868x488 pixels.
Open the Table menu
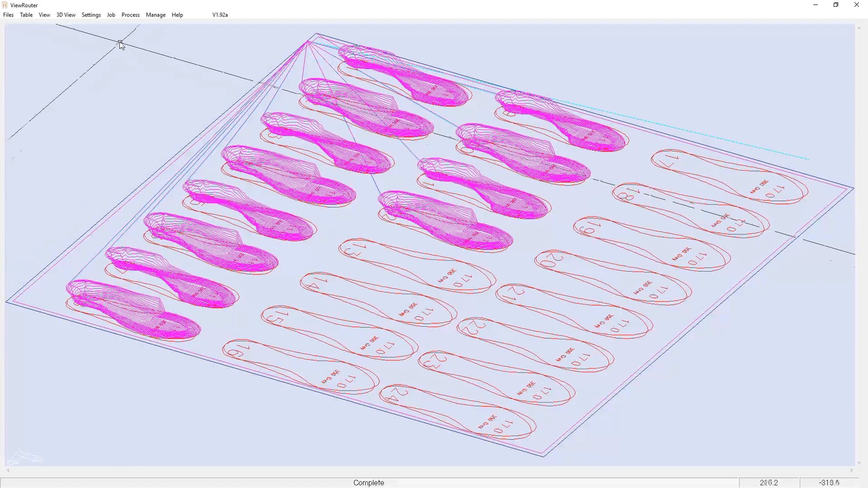pyautogui.click(x=26, y=15)
